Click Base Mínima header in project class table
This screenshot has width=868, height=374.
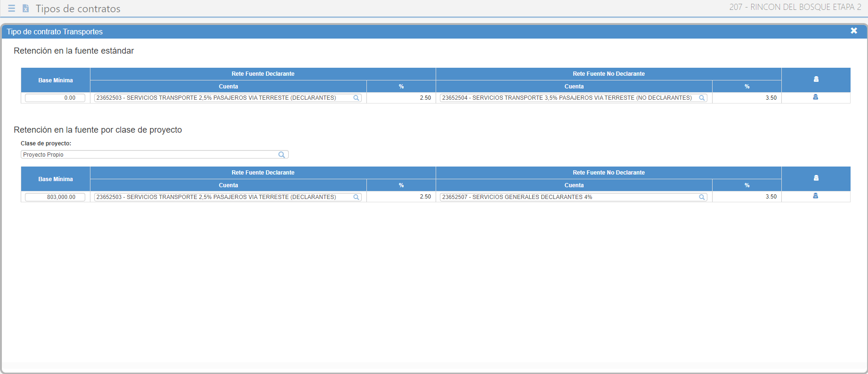coord(56,179)
